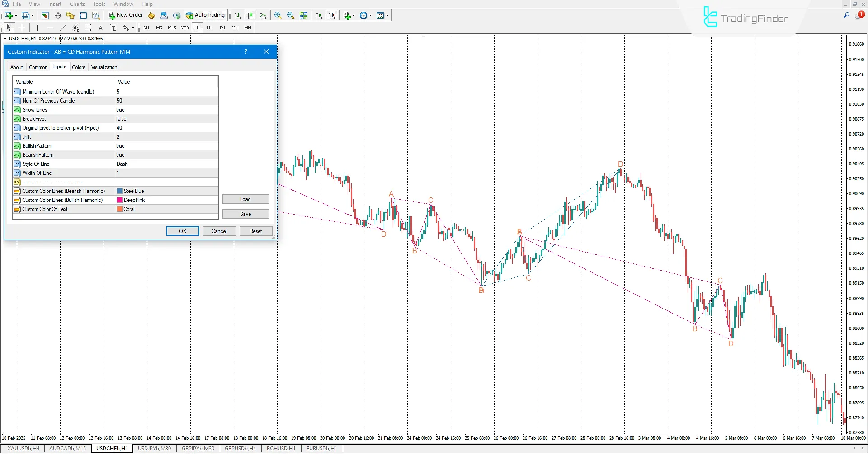Add a text label with the Text tool
This screenshot has width=868, height=454.
(113, 28)
